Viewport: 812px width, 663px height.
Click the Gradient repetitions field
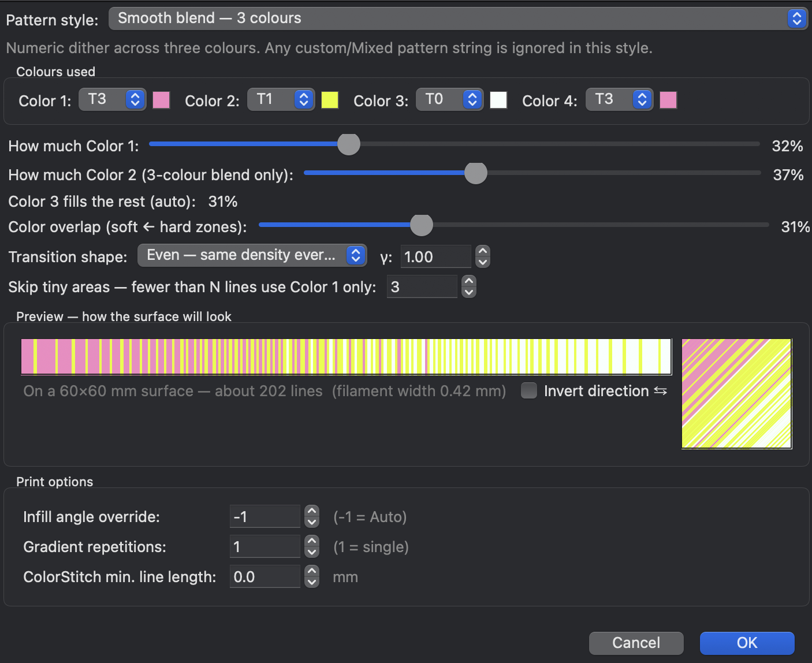tap(265, 546)
